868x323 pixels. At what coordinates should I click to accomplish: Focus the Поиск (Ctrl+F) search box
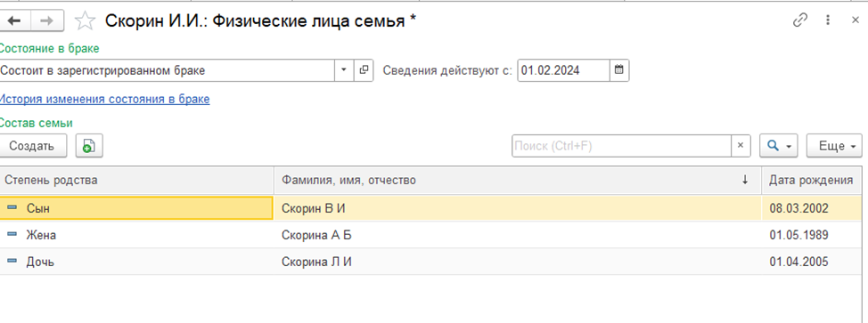coord(621,146)
